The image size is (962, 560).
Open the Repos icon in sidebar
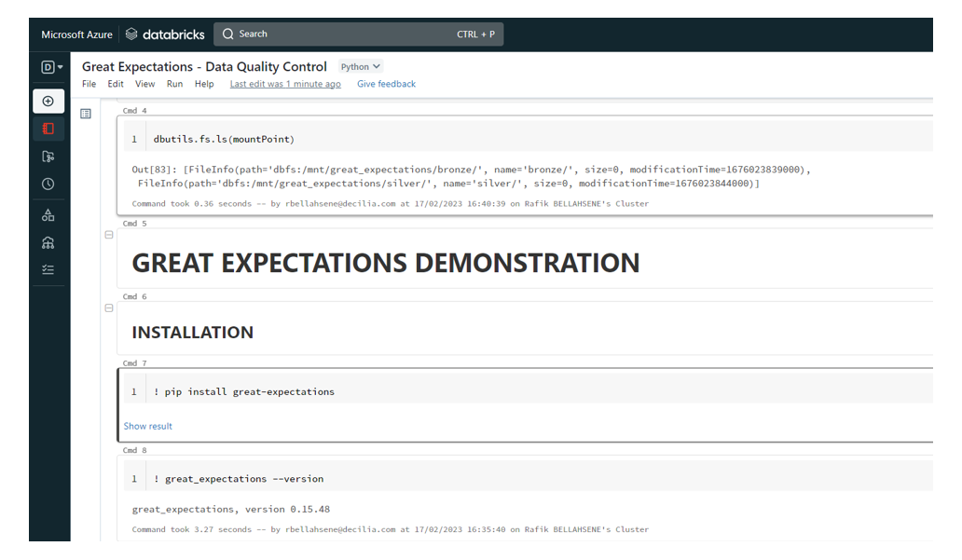[x=48, y=157]
